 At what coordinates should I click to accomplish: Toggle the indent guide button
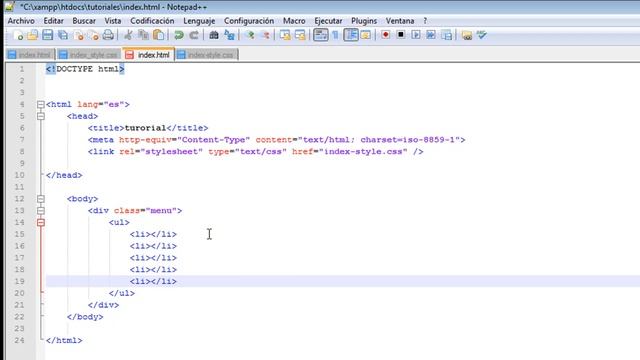coord(351,36)
